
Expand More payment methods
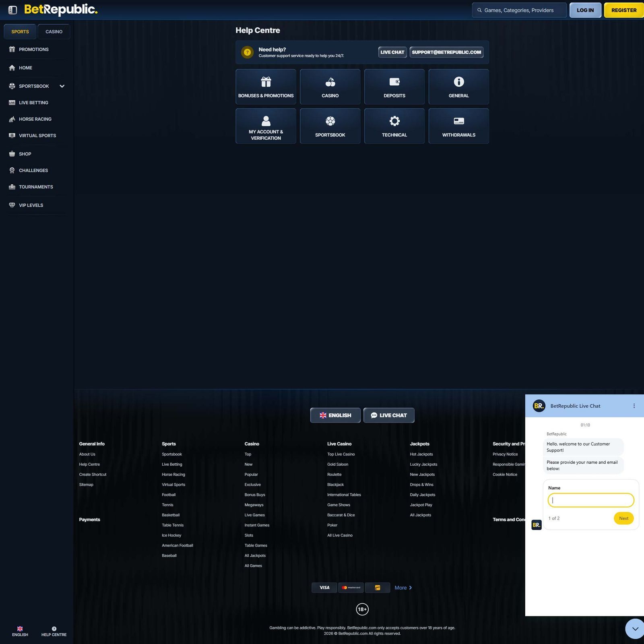[403, 588]
